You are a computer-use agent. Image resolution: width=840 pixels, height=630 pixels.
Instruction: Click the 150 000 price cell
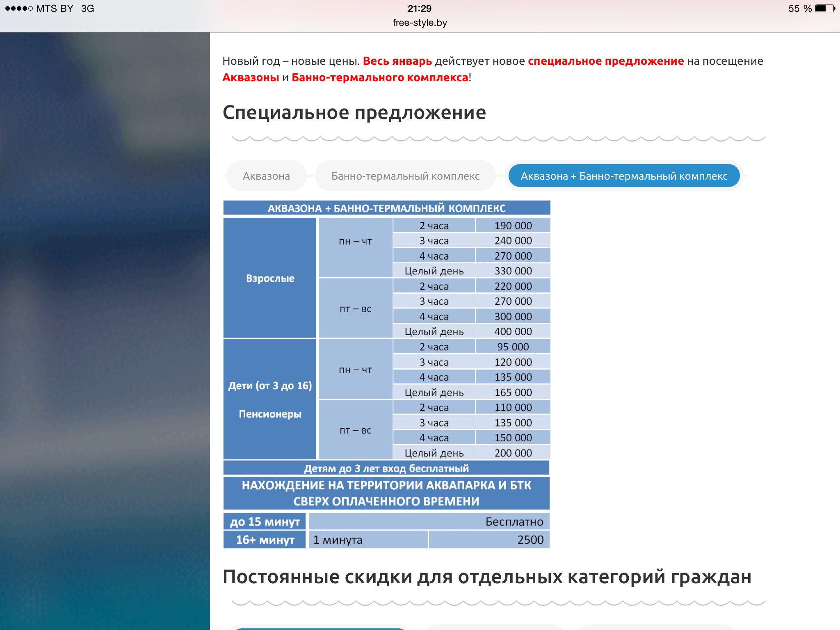tap(513, 438)
